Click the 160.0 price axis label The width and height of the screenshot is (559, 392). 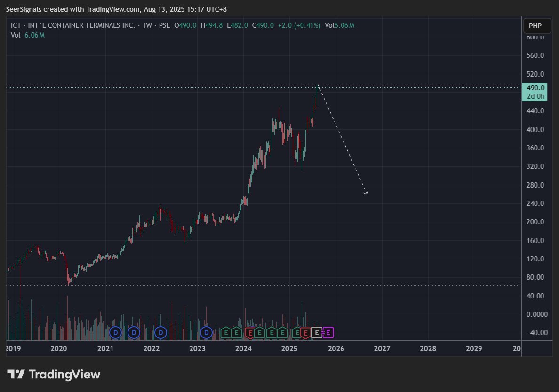click(x=535, y=240)
